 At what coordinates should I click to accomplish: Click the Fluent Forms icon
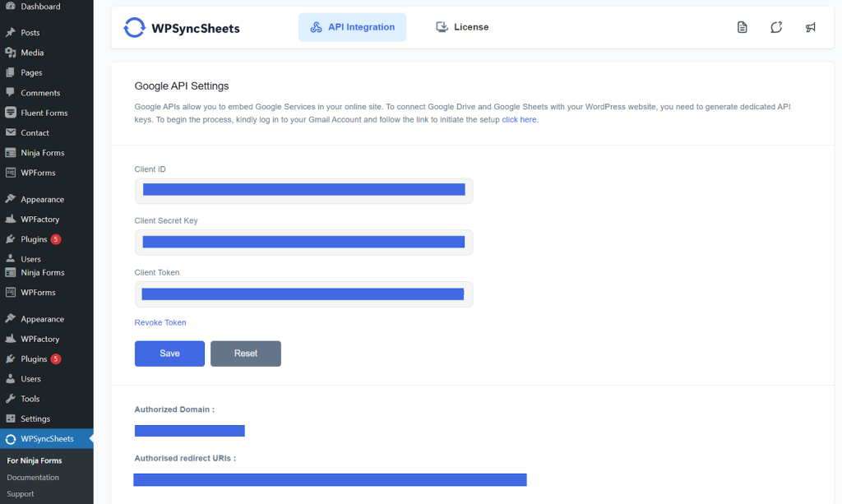10,112
